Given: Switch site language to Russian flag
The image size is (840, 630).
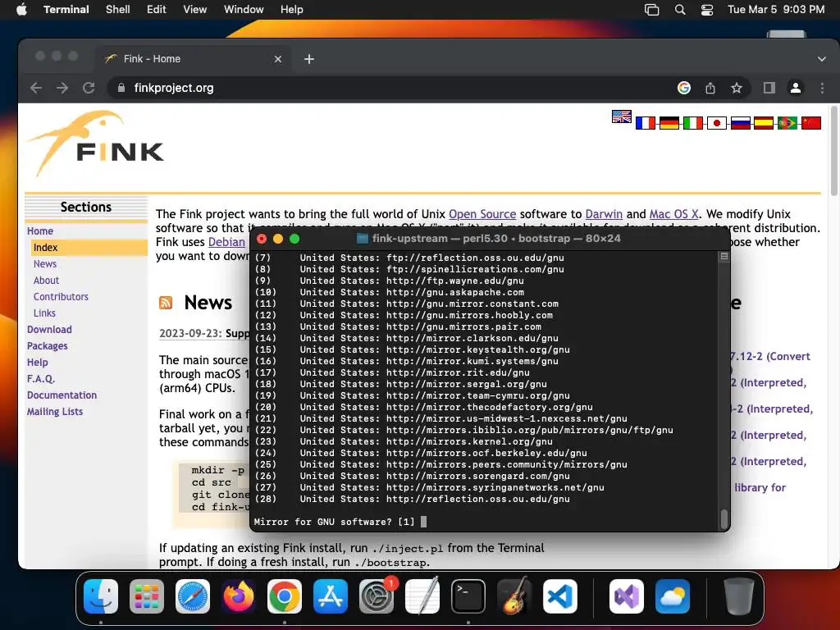Looking at the screenshot, I should point(741,123).
